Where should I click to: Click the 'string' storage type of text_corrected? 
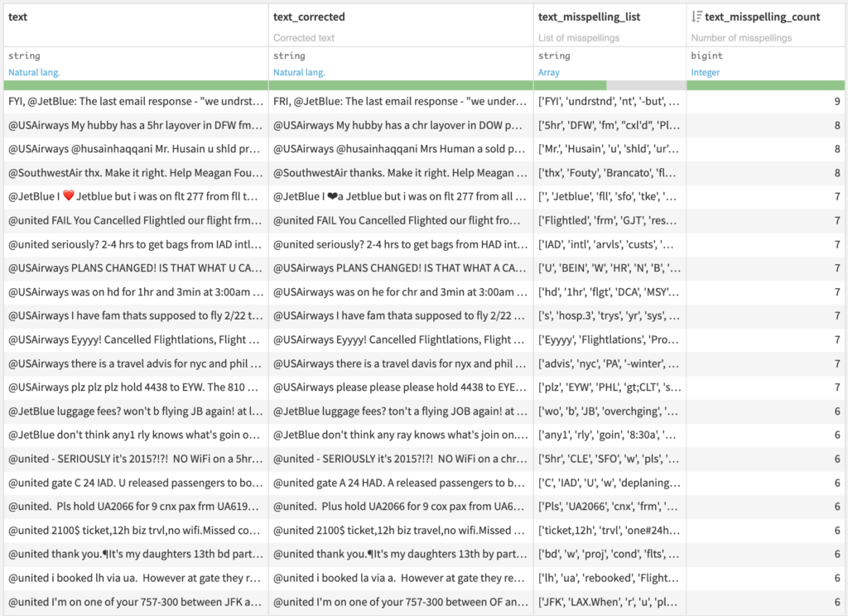289,55
